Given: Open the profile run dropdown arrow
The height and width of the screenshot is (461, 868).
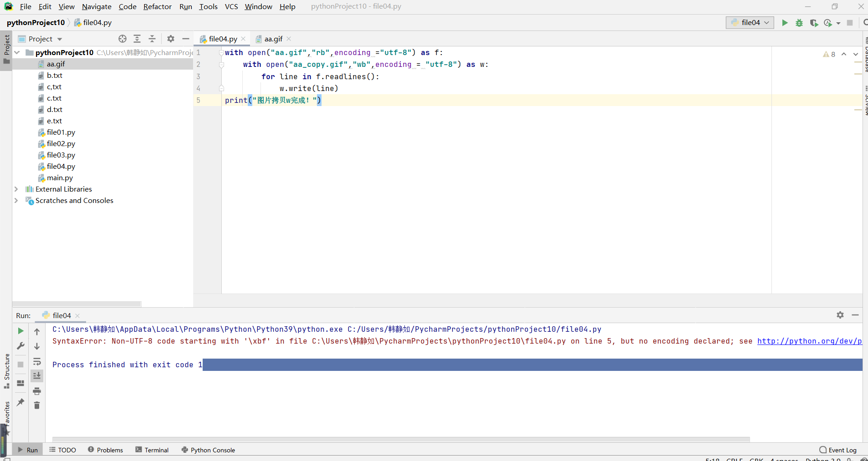Looking at the screenshot, I should [838, 23].
